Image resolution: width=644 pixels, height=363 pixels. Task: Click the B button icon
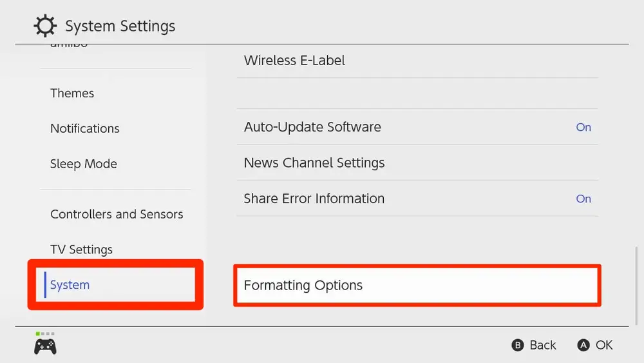pos(518,345)
